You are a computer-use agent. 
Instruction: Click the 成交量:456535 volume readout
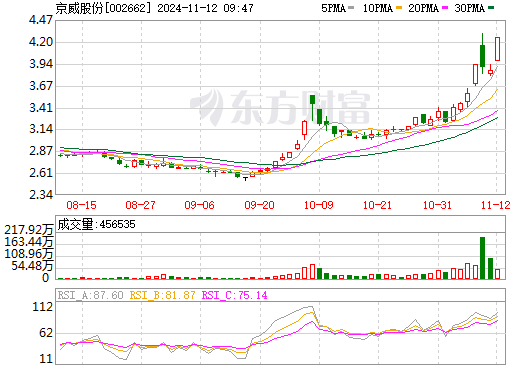[x=97, y=224]
